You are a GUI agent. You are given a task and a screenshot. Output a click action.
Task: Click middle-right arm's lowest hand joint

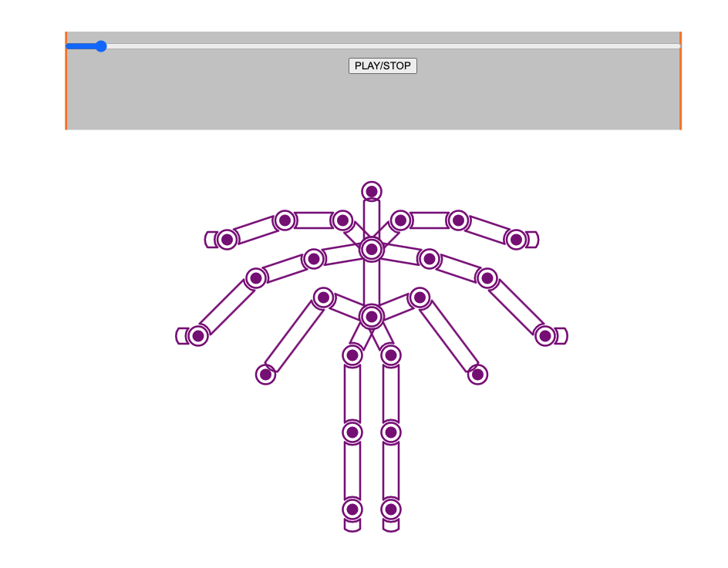tap(545, 336)
